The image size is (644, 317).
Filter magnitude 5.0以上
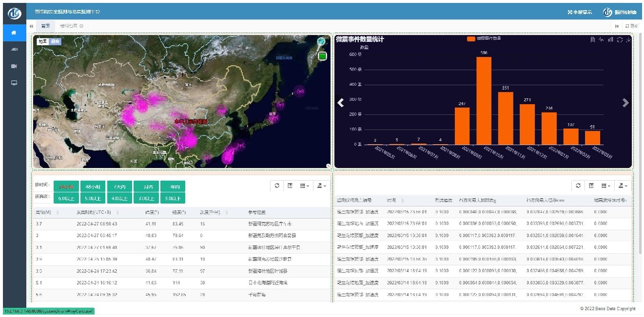93,198
